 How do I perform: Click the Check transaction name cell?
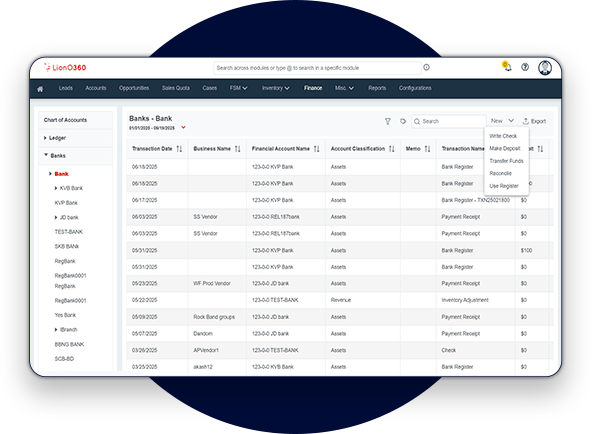click(x=449, y=350)
